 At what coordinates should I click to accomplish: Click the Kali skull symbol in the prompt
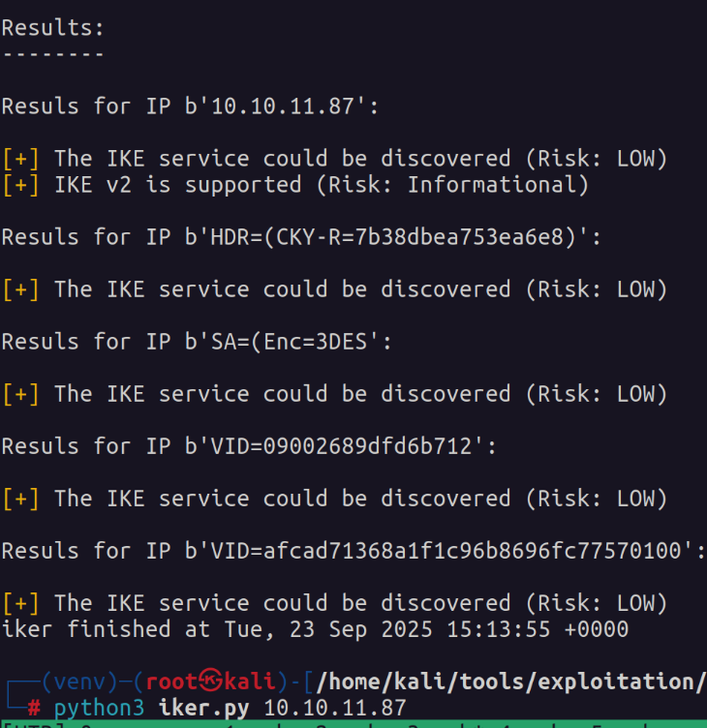[209, 682]
